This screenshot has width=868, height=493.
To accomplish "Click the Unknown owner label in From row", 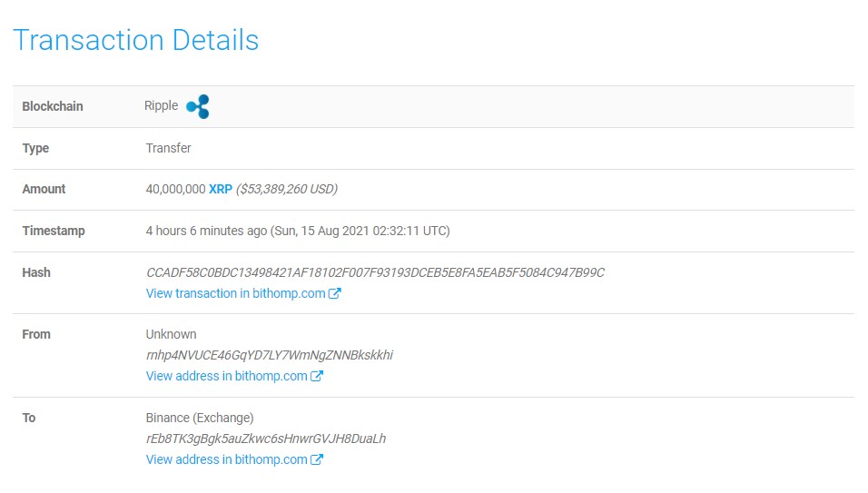I will 171,334.
